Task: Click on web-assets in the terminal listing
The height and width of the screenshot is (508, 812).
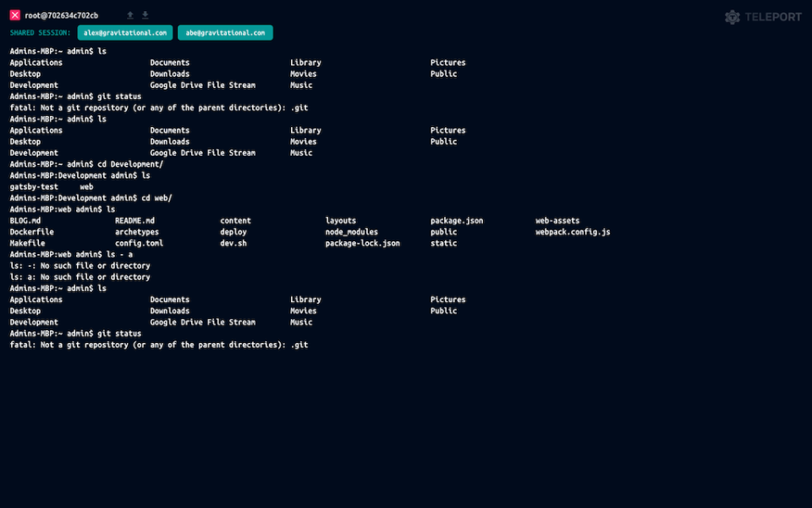Action: pos(557,221)
